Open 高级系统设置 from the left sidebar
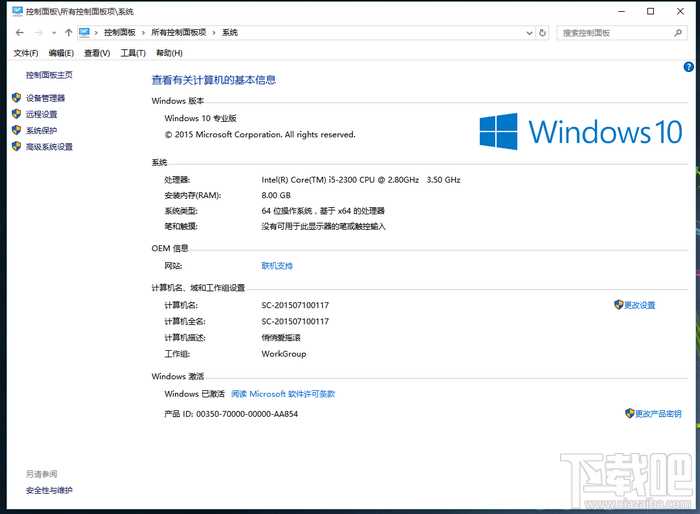The width and height of the screenshot is (700, 514). pyautogui.click(x=49, y=147)
